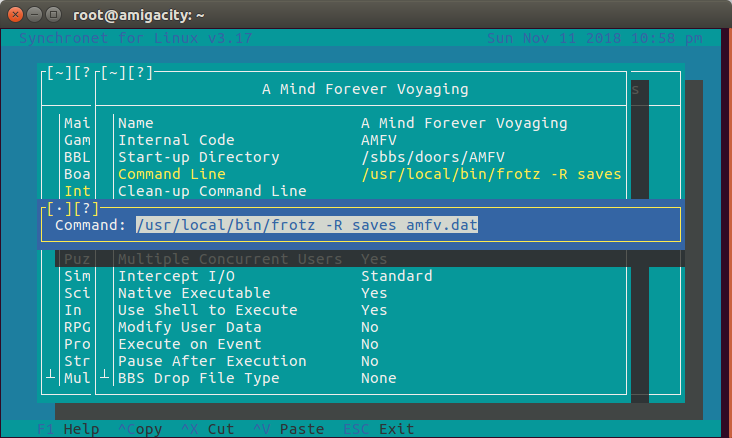Select the 'Gam' entry in background list

coord(77,140)
